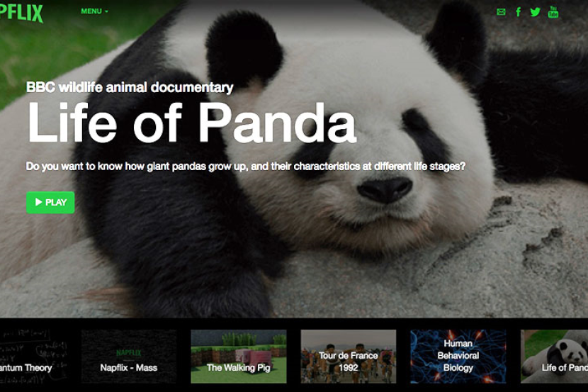Open the Twitter bird icon
588x392 pixels.
pos(535,12)
